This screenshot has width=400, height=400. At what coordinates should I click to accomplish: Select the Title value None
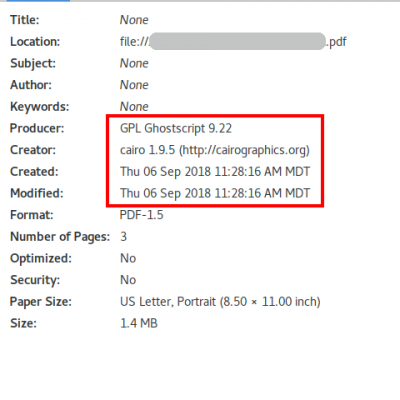tap(134, 20)
